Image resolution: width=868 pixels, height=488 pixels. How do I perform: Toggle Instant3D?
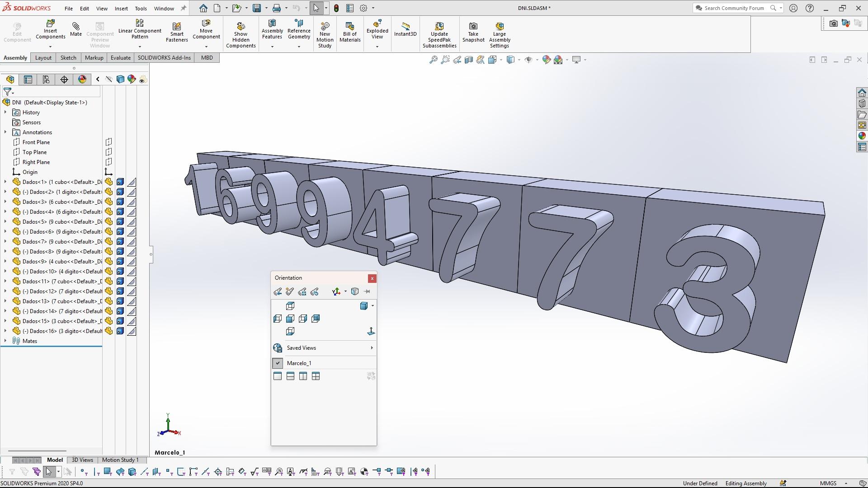pyautogui.click(x=405, y=29)
